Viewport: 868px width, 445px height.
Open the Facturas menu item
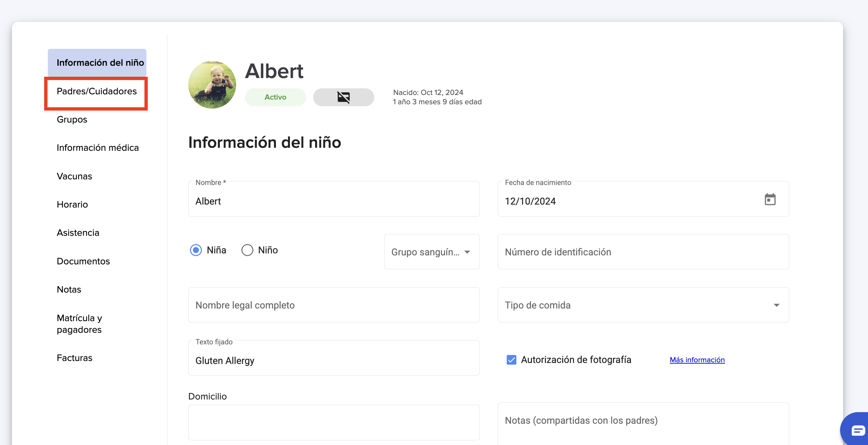tap(74, 358)
